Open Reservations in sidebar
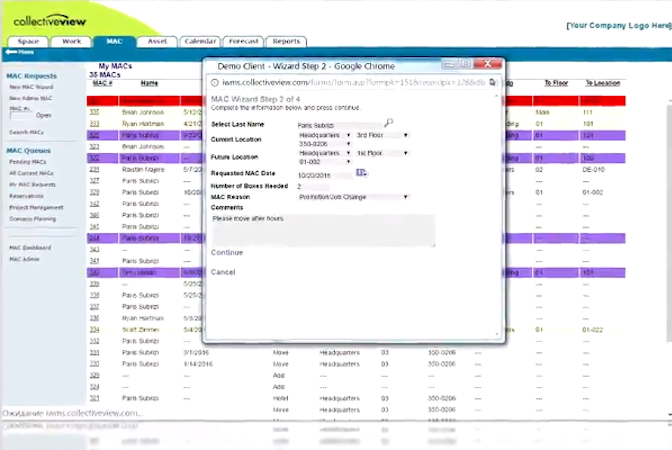This screenshot has height=450, width=672. point(26,196)
